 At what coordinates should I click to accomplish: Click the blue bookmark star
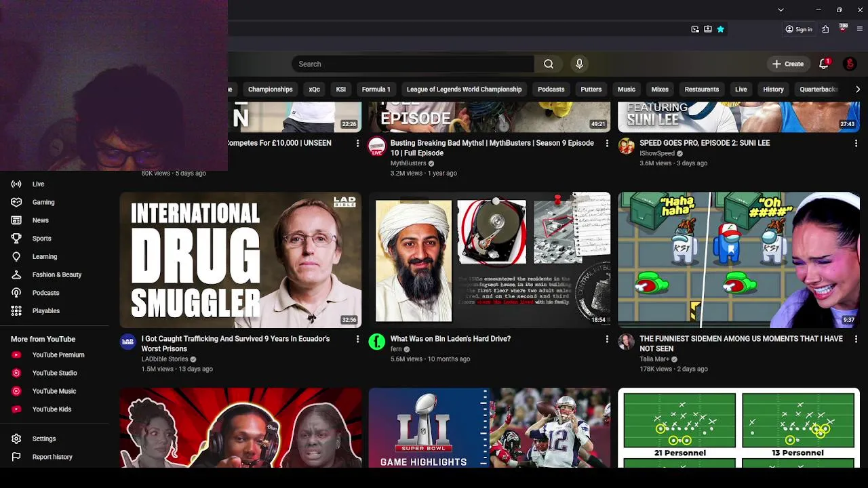[721, 29]
